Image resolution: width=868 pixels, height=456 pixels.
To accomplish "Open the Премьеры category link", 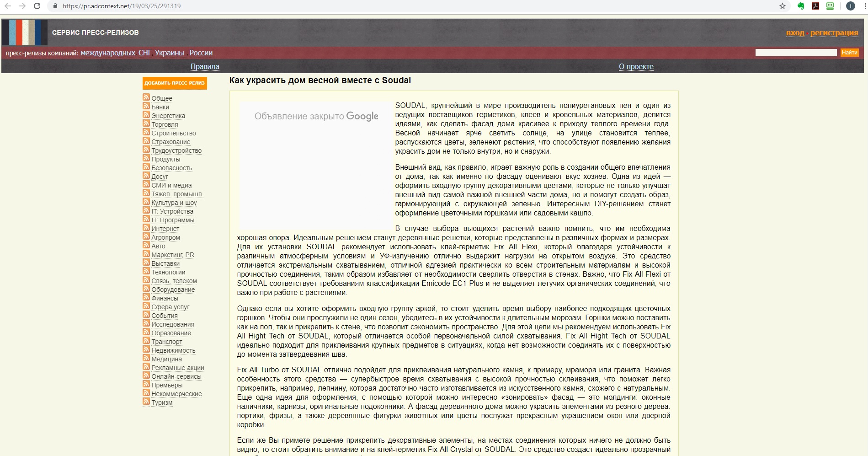I will point(167,385).
